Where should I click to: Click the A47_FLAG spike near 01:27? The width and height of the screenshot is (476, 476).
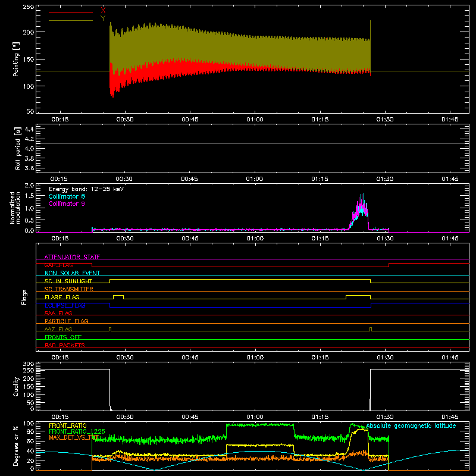coord(371,329)
